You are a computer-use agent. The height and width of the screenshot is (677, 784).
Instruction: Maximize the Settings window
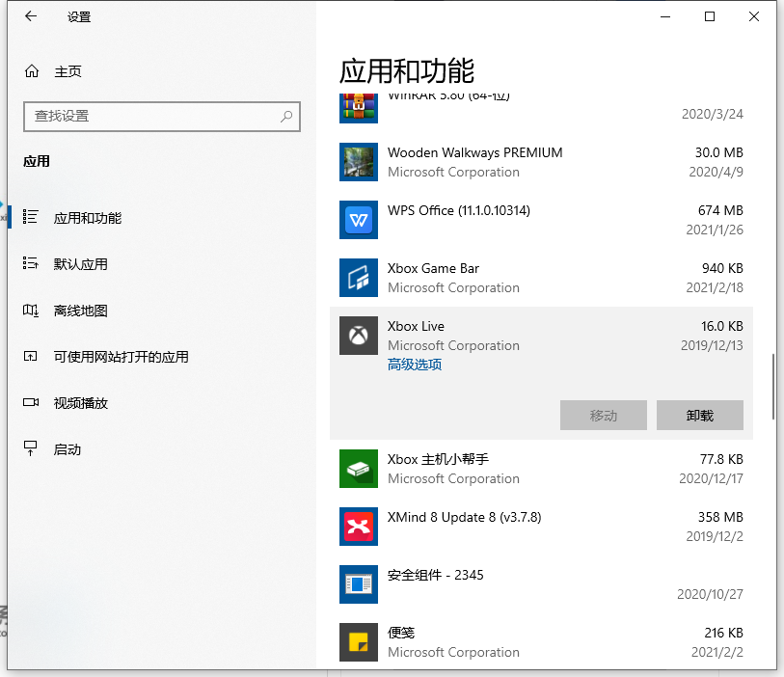coord(709,16)
